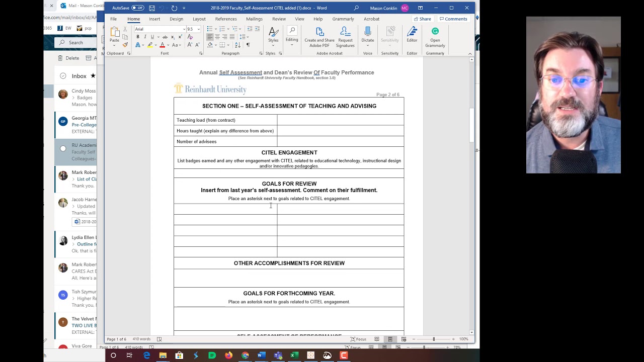
Task: Open the Grammarly ribbon tab
Action: coord(343,19)
